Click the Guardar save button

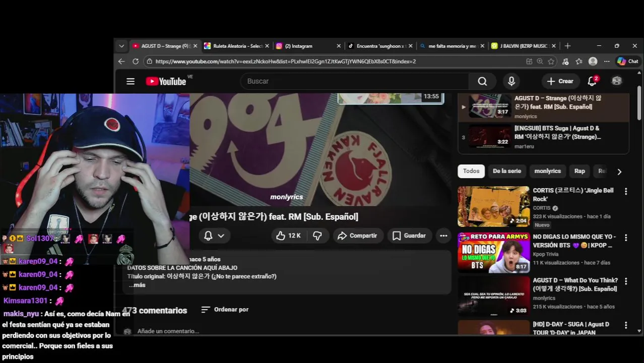click(409, 235)
